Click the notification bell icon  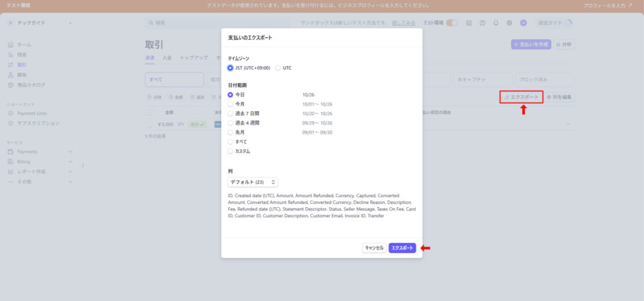tap(496, 23)
